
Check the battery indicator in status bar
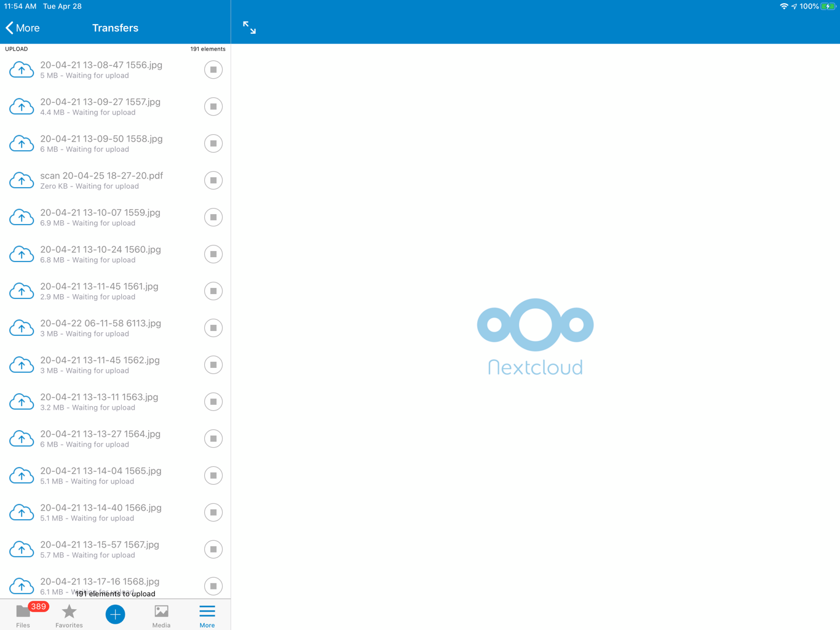point(828,6)
